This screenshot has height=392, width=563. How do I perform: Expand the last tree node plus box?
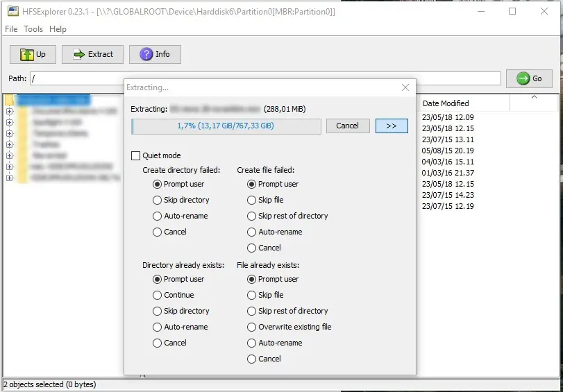point(10,178)
